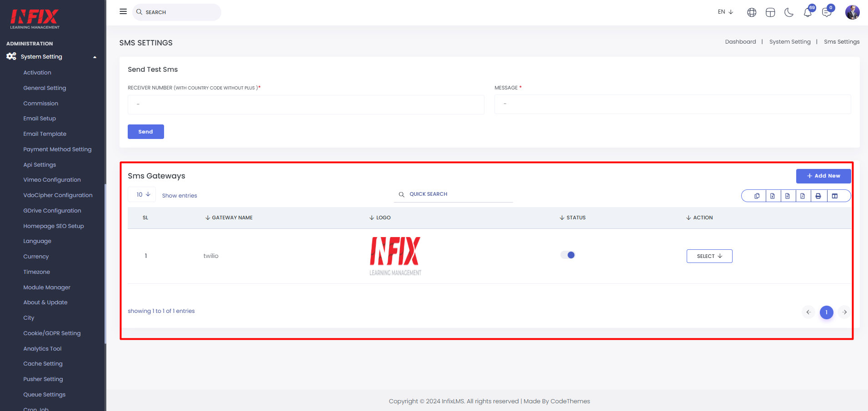Select page 1 pagination button
The width and height of the screenshot is (868, 411).
tap(827, 312)
